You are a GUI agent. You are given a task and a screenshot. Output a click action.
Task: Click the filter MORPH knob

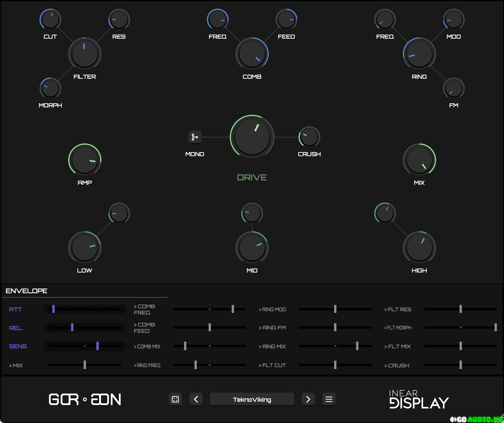(x=50, y=88)
